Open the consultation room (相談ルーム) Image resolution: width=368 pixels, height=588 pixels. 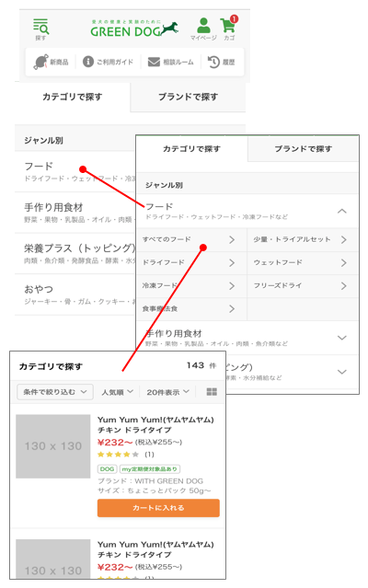point(170,62)
